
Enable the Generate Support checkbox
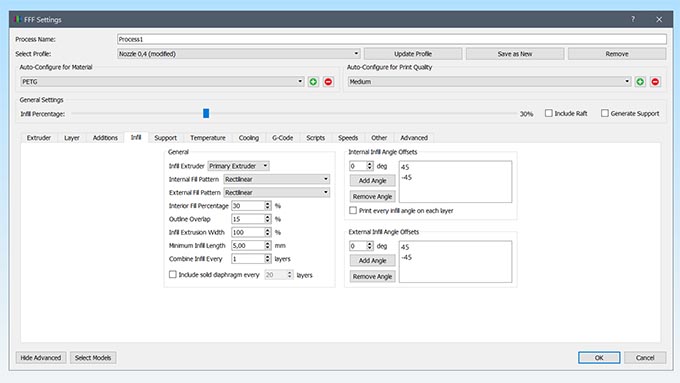pos(605,113)
